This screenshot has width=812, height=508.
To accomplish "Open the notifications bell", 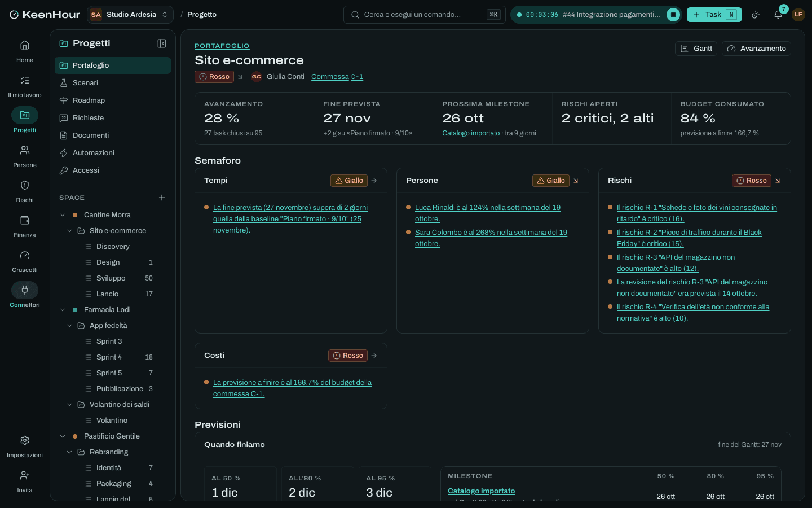I will coord(778,15).
